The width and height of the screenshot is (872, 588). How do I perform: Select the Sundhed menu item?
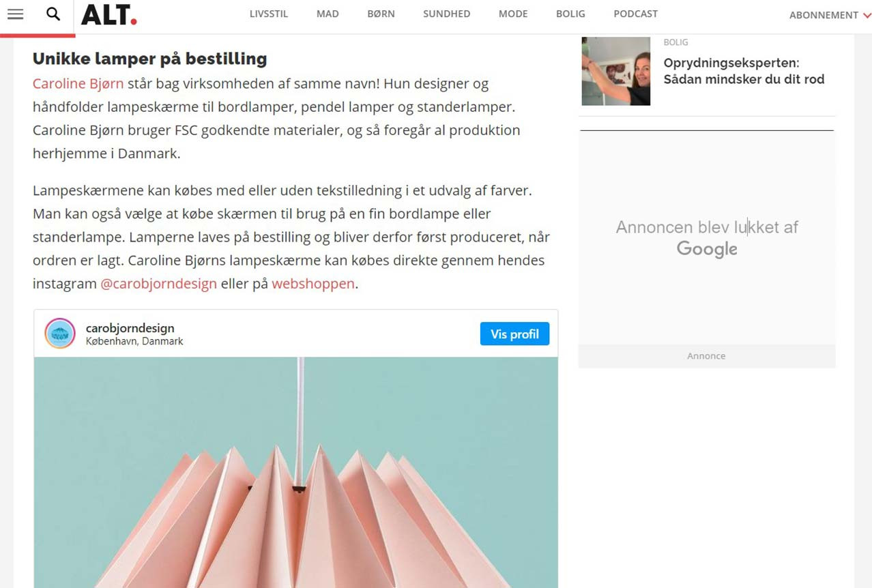point(446,14)
